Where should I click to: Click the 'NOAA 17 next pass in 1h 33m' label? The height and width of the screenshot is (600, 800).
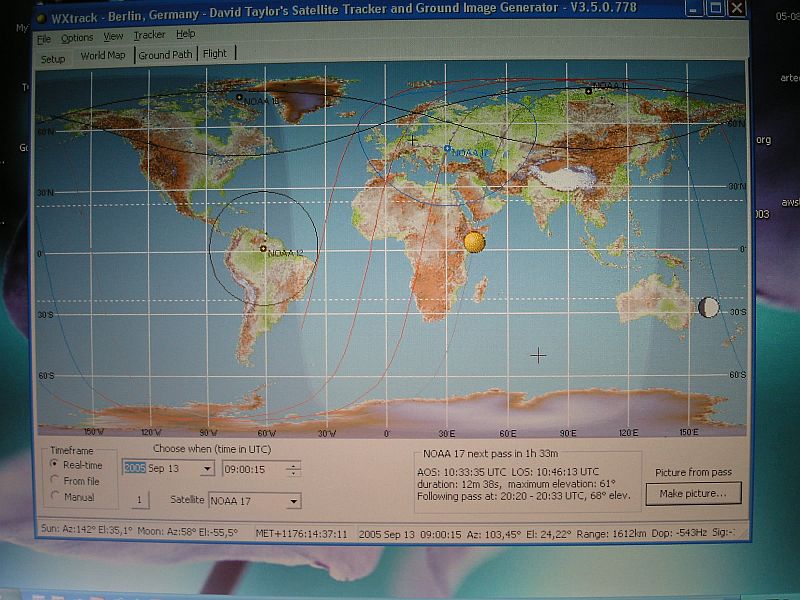(490, 454)
